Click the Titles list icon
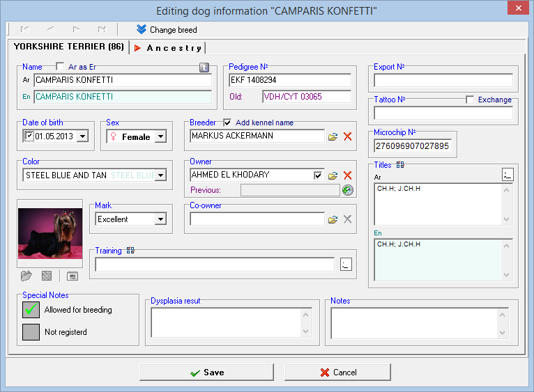This screenshot has height=392, width=534. pyautogui.click(x=400, y=165)
